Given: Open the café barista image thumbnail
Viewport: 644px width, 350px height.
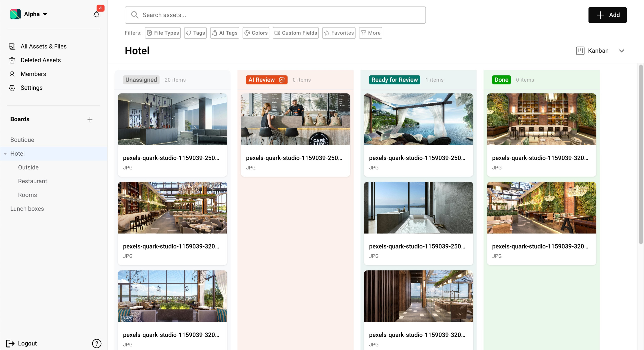Looking at the screenshot, I should (x=295, y=119).
